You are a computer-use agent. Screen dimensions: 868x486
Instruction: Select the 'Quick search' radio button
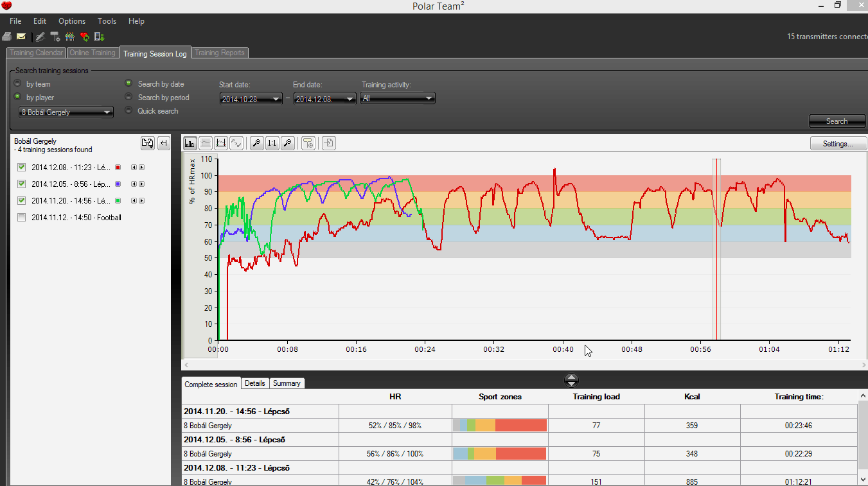tap(128, 110)
